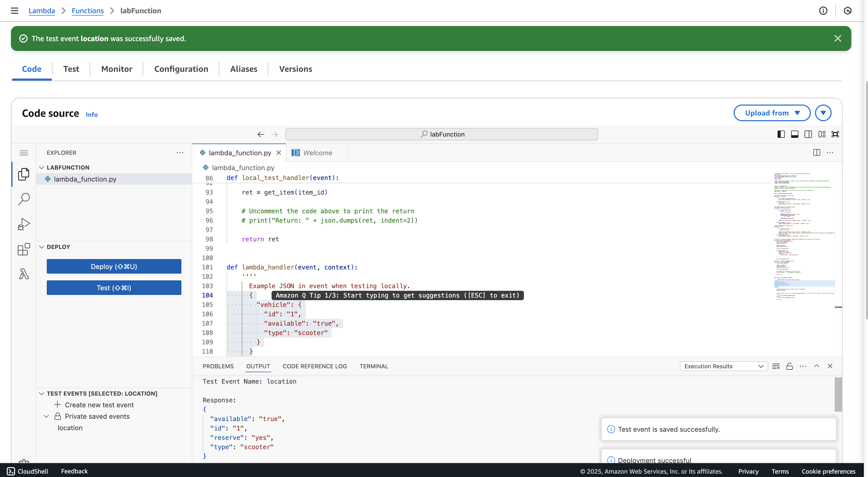The image size is (868, 477).
Task: Open the Search view in the activity bar
Action: click(24, 199)
